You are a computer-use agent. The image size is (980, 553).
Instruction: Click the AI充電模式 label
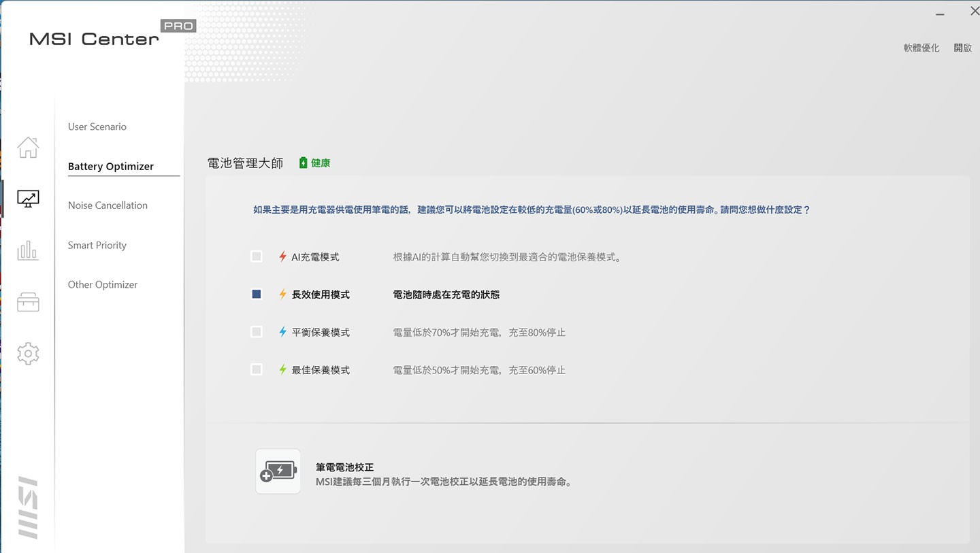tap(315, 257)
